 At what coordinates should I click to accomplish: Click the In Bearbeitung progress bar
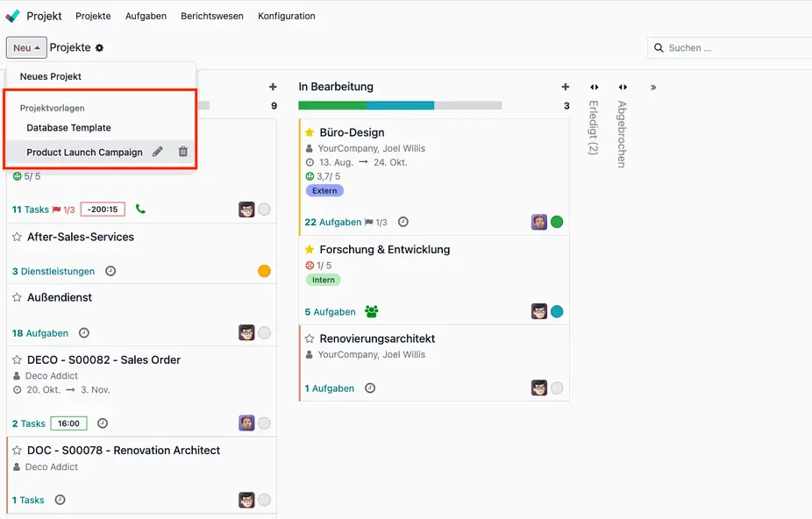(400, 103)
